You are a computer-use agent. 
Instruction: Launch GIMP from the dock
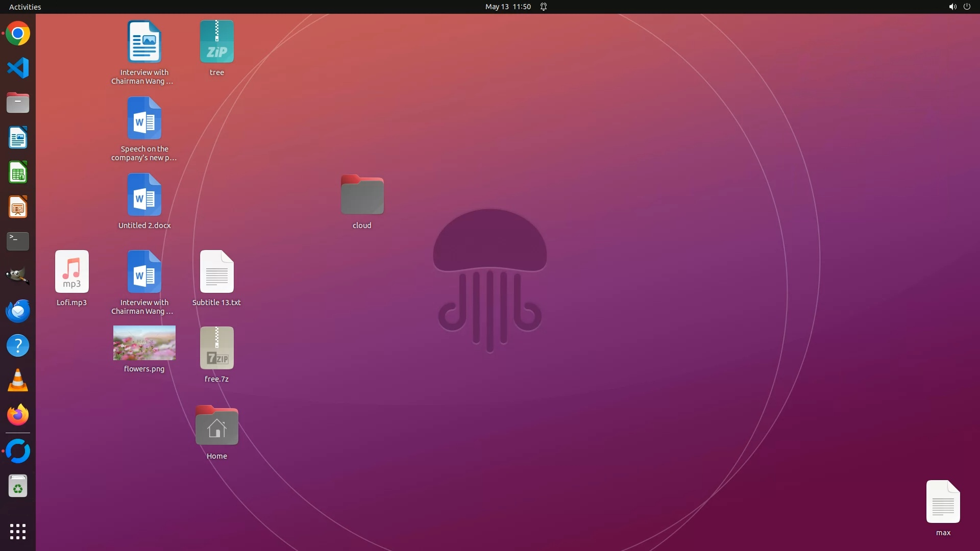pos(18,276)
